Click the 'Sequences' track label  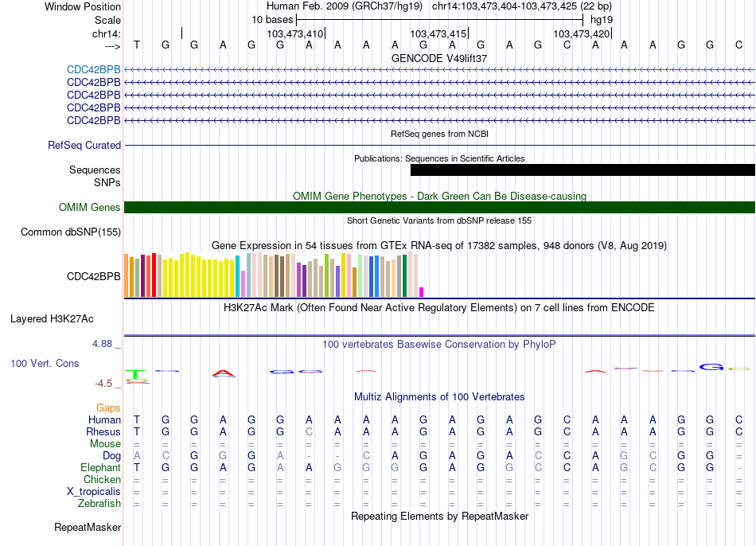coord(95,170)
